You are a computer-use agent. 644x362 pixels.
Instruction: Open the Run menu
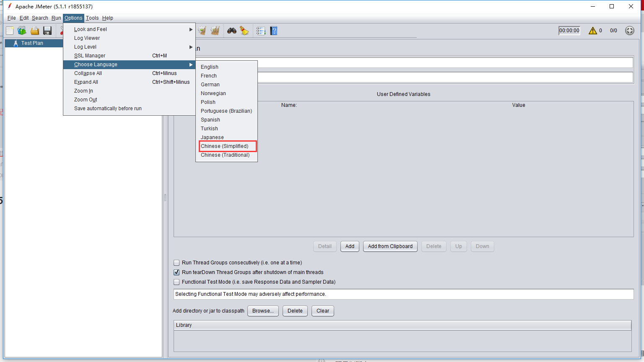(56, 18)
